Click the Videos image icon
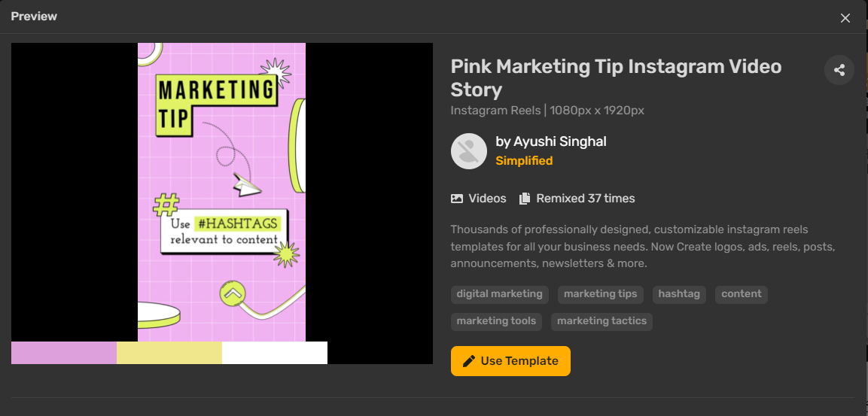Screen dimensions: 868x416 point(457,199)
